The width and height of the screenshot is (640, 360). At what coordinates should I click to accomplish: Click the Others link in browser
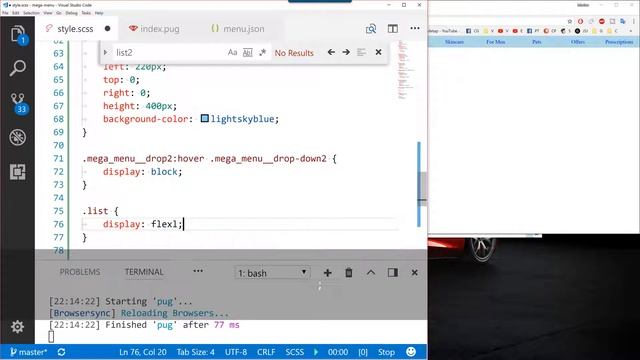(x=578, y=42)
